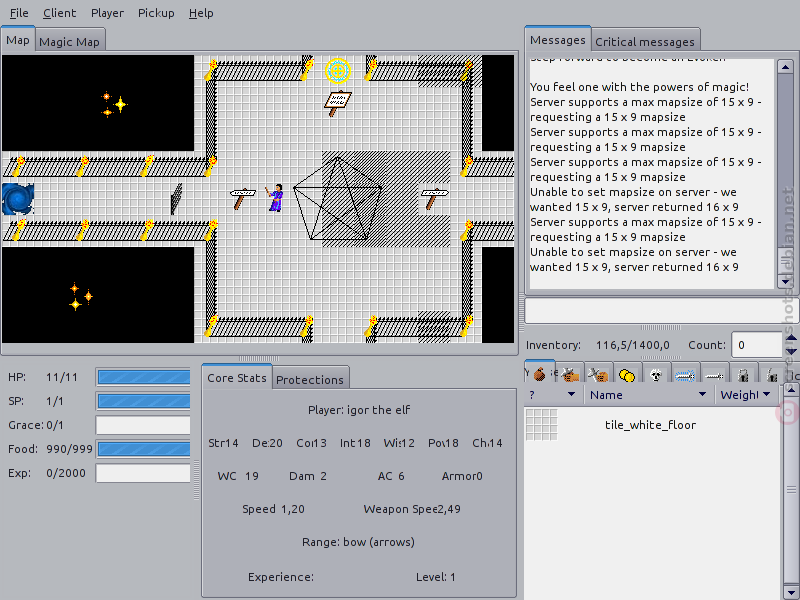Click the Food progress bar
Image resolution: width=800 pixels, height=600 pixels.
coord(143,449)
